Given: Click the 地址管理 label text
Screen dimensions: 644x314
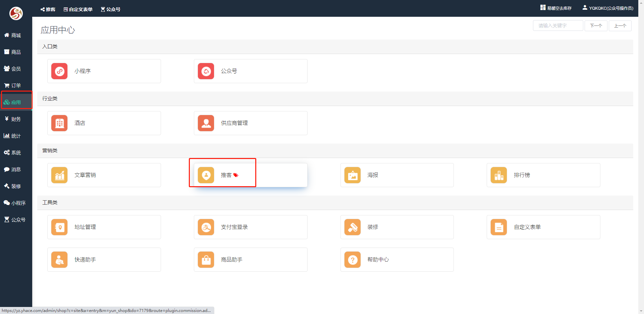Looking at the screenshot, I should 85,227.
